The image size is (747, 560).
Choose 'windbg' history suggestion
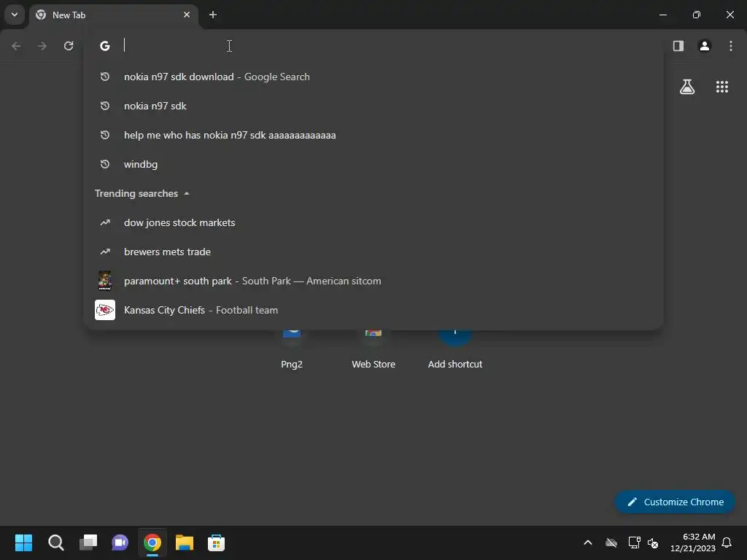[373, 164]
